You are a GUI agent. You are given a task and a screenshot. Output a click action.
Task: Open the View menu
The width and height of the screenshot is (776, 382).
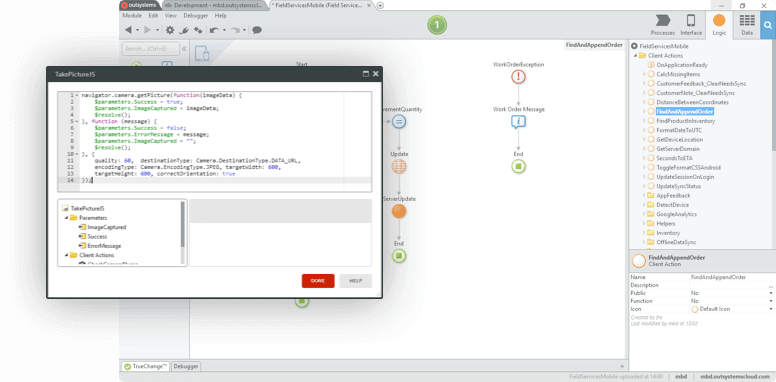(170, 15)
